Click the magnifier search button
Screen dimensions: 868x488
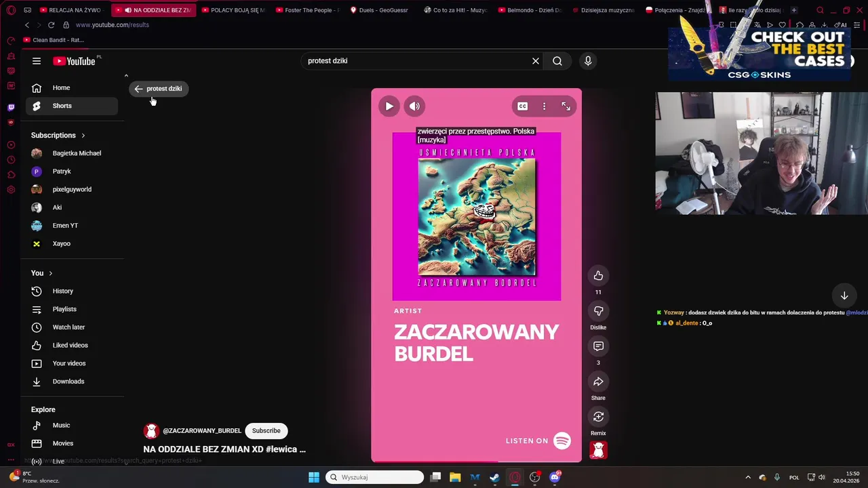(557, 61)
